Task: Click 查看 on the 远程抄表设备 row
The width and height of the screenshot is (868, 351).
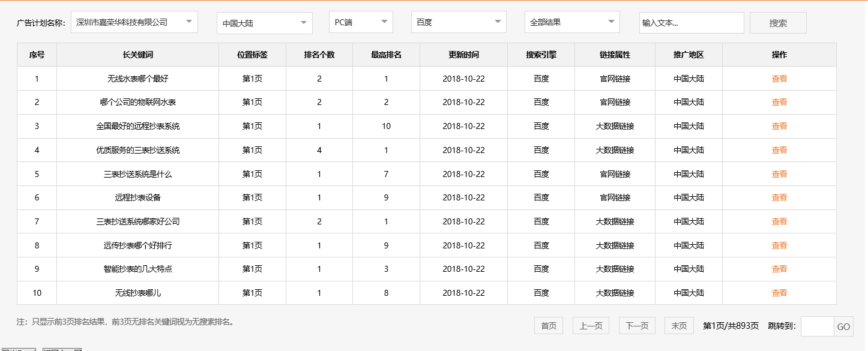Action: [x=779, y=197]
